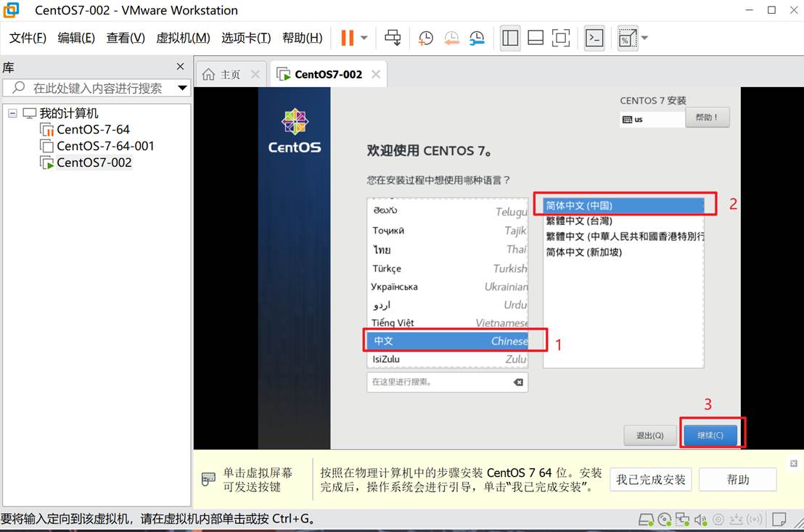Screen dimensions: 804x532
Task: Select the CentOS7-002 virtual machine in library
Action: 94,162
